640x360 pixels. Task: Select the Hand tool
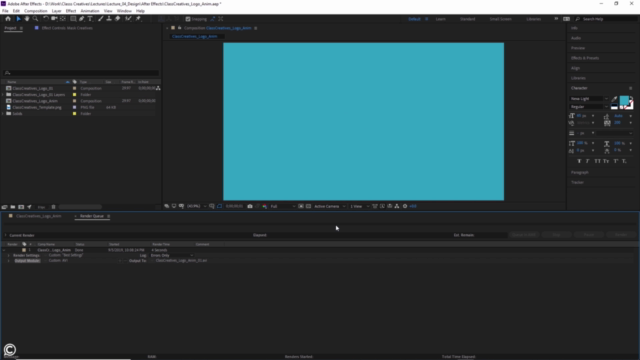27,19
